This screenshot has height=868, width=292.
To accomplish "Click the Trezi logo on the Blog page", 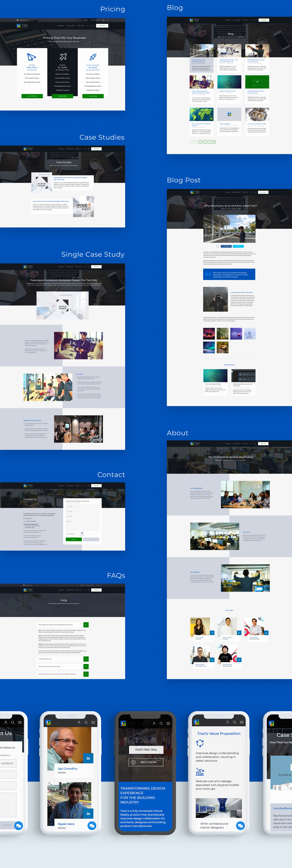I will pos(194,20).
